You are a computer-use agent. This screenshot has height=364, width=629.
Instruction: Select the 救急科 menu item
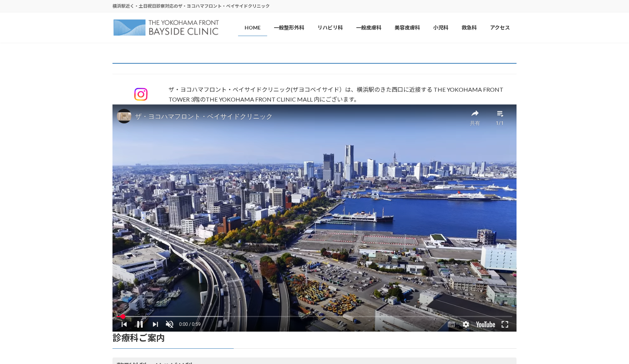tap(468, 27)
